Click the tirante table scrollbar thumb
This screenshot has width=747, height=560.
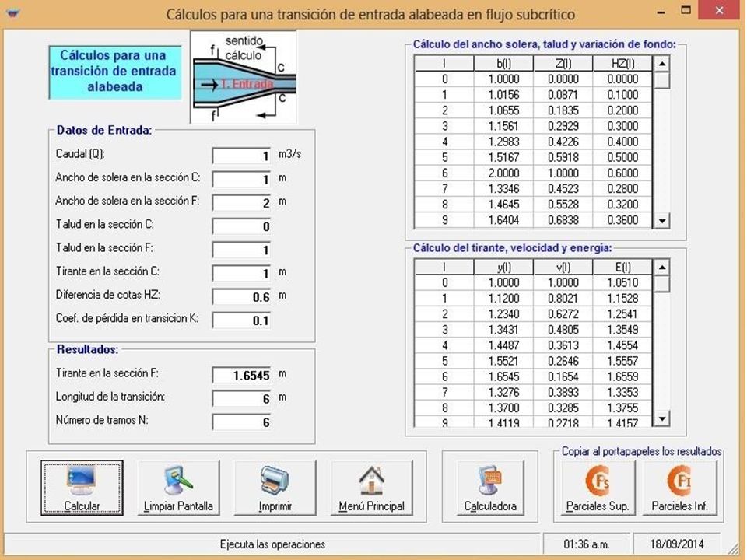click(x=662, y=284)
